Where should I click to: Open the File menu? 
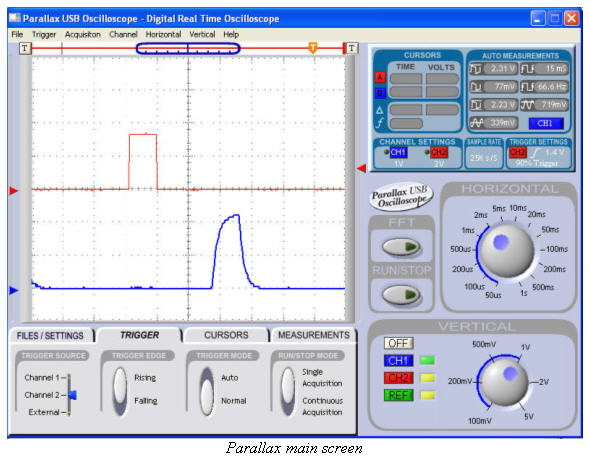click(17, 35)
